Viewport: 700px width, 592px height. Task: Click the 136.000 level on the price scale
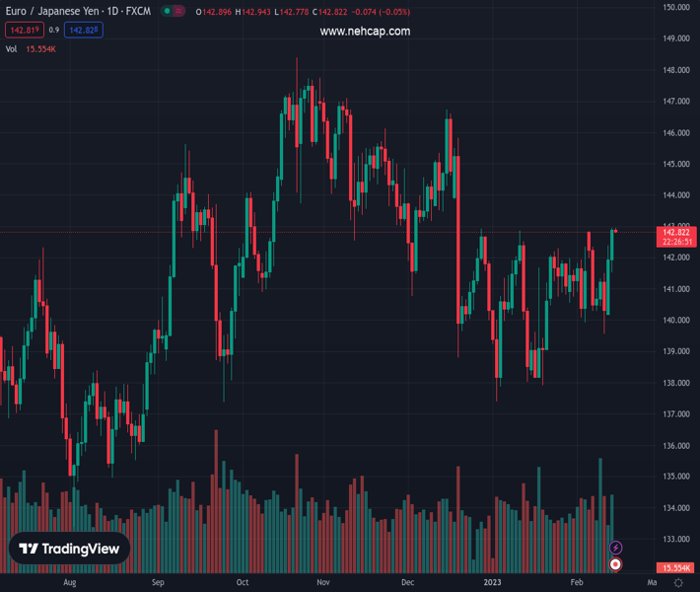675,446
